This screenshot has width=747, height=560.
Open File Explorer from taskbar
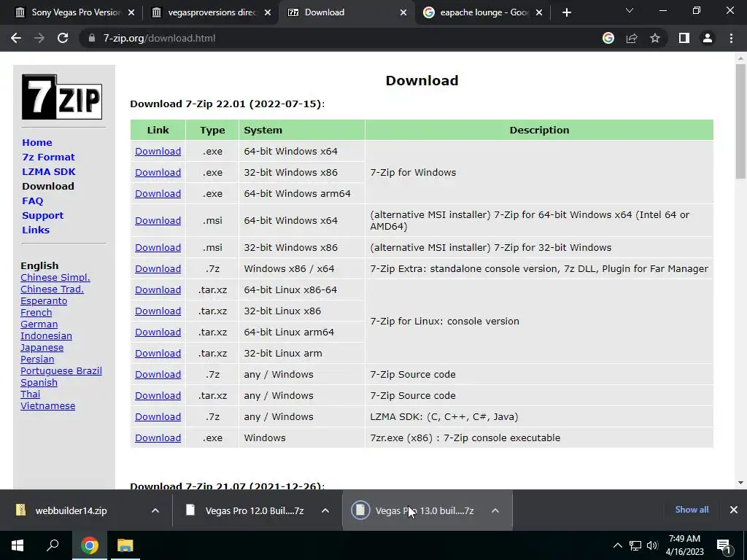click(125, 545)
